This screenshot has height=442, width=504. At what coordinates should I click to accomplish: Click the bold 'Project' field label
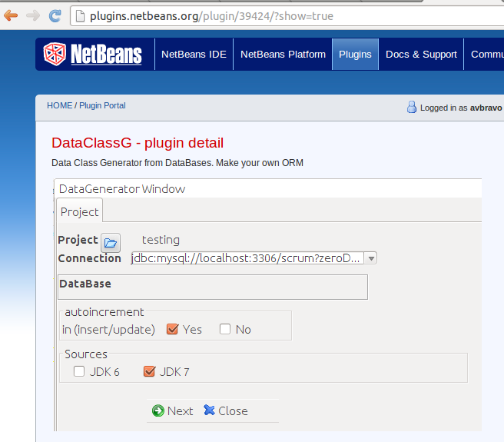coord(78,240)
